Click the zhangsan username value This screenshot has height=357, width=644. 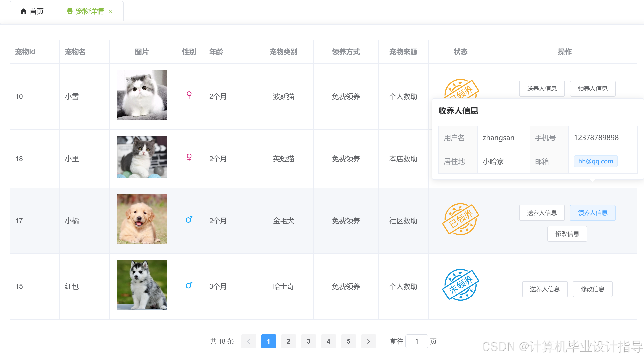point(498,138)
